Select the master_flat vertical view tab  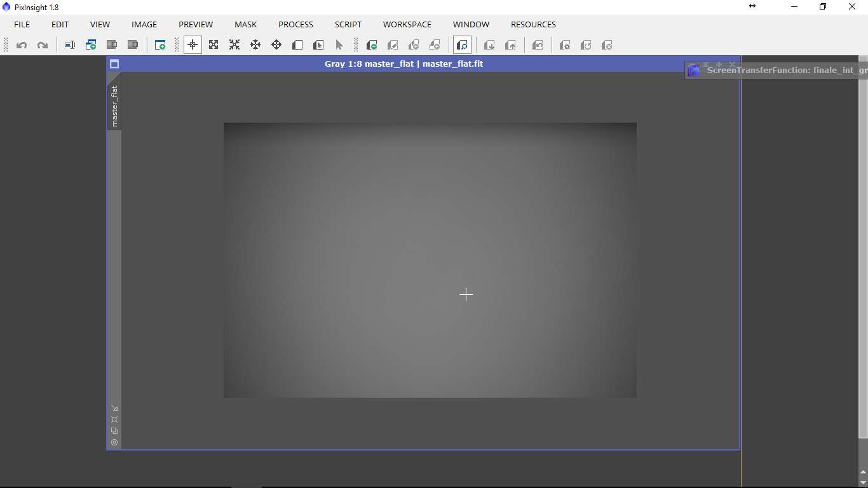coord(114,105)
